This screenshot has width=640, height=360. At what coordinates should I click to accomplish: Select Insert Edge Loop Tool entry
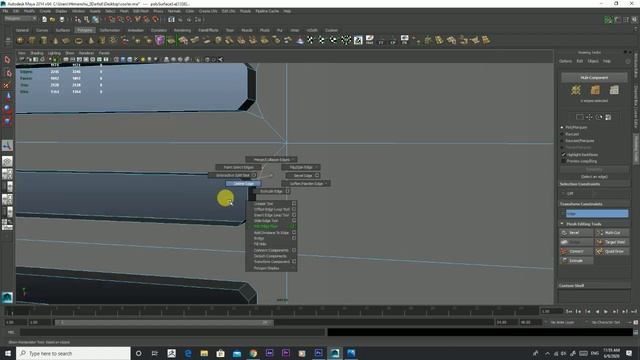tap(271, 215)
